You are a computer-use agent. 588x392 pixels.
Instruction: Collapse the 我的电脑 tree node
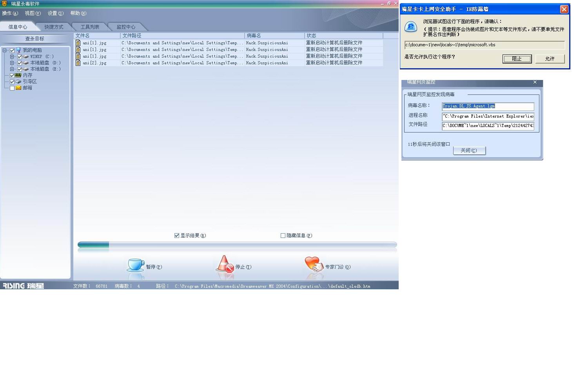(5, 51)
